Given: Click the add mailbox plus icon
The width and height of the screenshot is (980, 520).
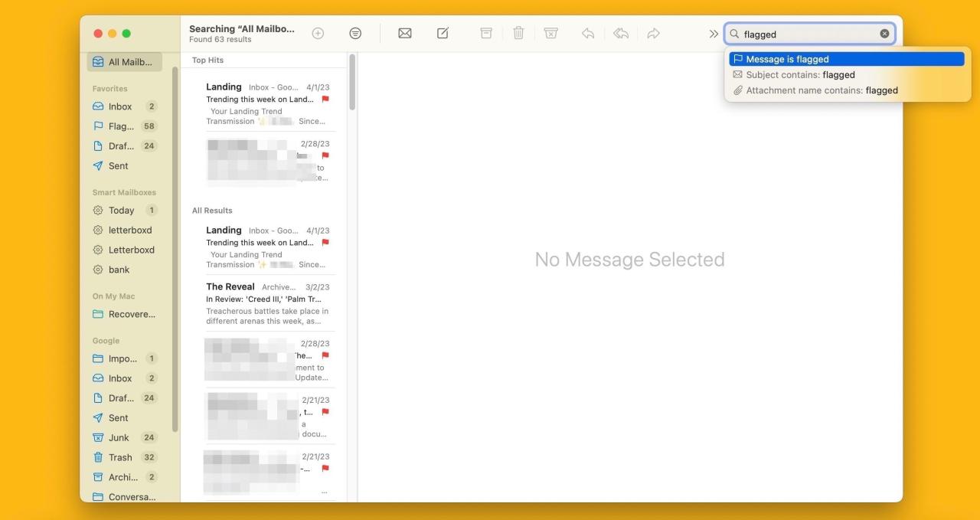Looking at the screenshot, I should pos(318,34).
